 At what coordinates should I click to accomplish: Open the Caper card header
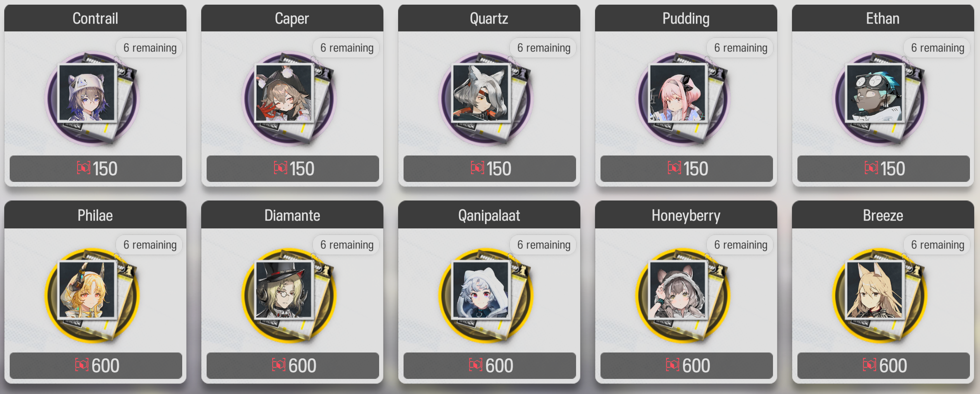click(292, 18)
